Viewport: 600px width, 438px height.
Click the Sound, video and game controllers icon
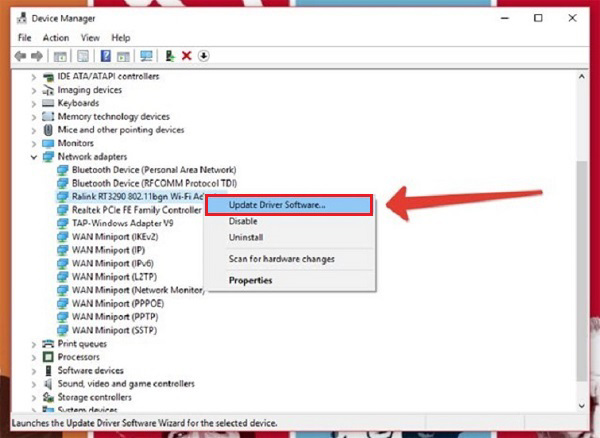pyautogui.click(x=48, y=384)
